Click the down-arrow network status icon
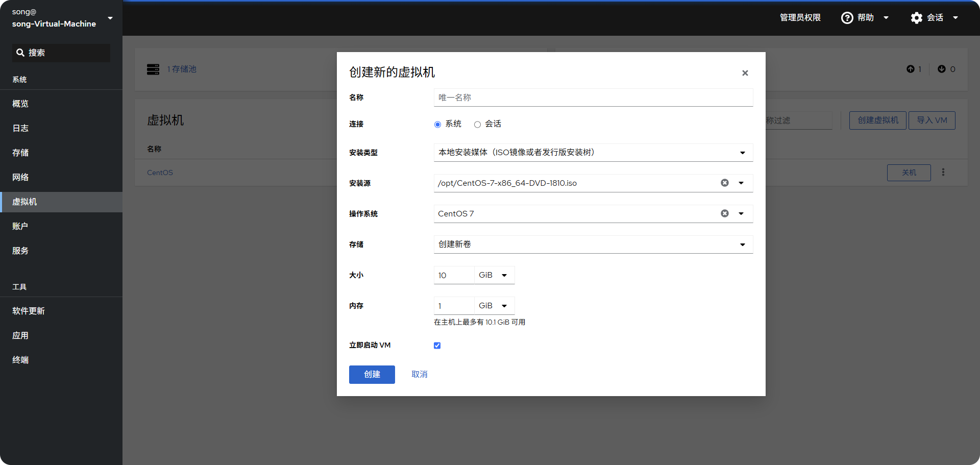The image size is (980, 465). coord(942,69)
